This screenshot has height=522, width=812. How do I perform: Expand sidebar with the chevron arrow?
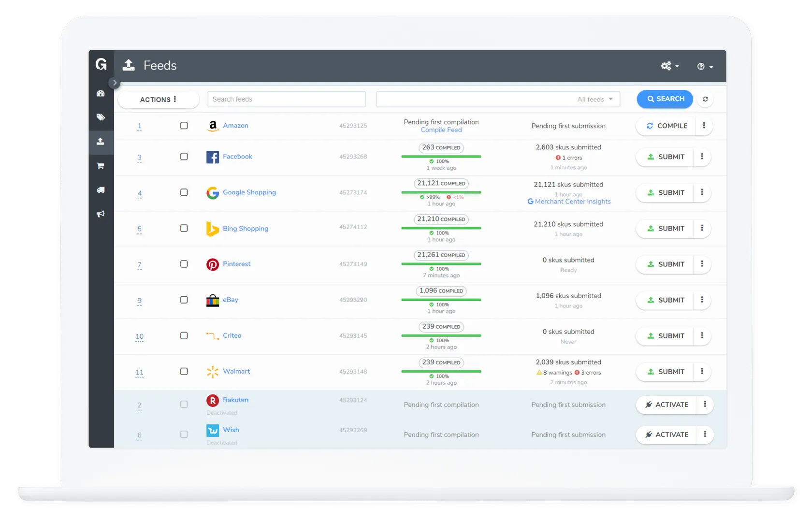[115, 83]
